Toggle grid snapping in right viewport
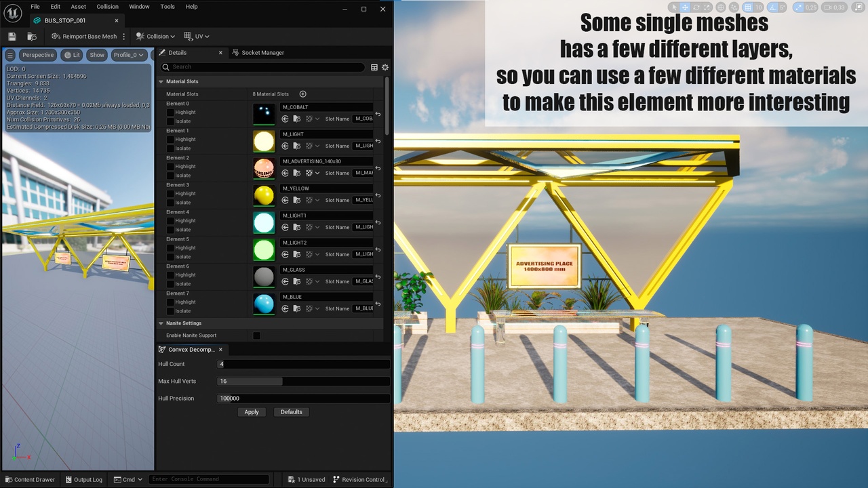The image size is (868, 488). [748, 7]
